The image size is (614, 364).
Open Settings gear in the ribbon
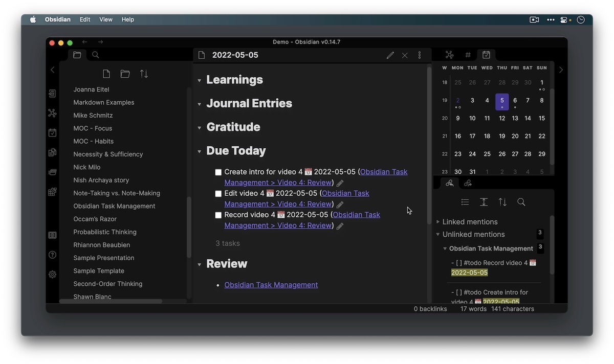[x=52, y=274]
